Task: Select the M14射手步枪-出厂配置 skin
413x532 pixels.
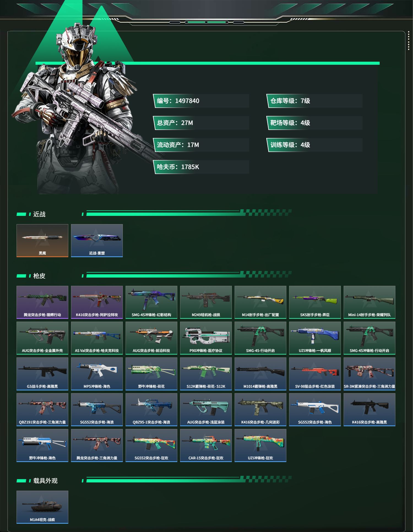Action: 260,302
